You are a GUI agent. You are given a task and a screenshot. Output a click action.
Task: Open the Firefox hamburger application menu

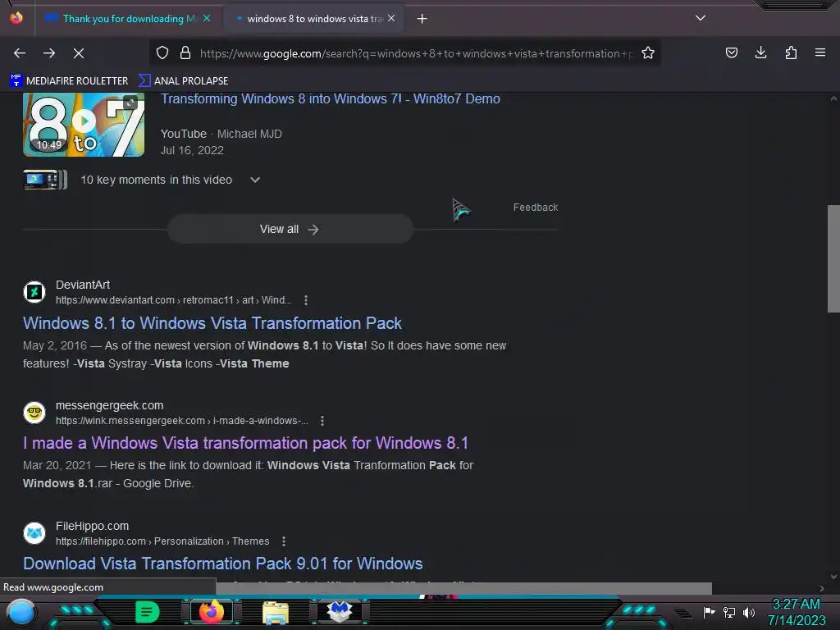click(x=820, y=52)
